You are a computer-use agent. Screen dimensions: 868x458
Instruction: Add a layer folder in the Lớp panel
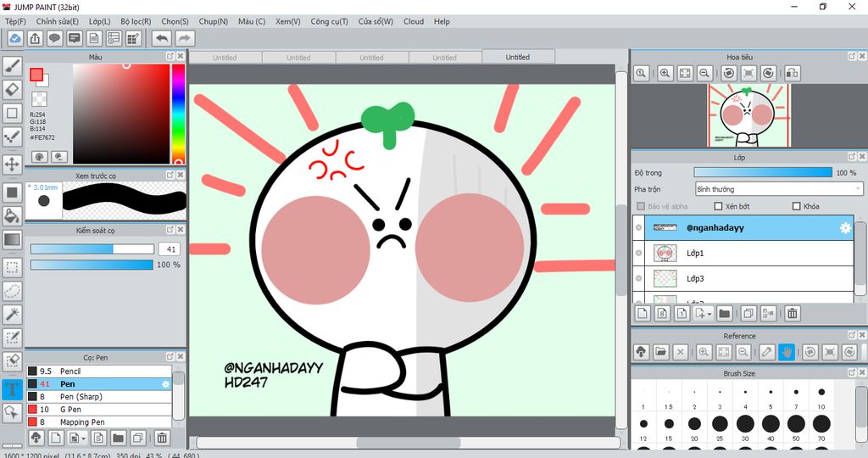click(x=724, y=314)
